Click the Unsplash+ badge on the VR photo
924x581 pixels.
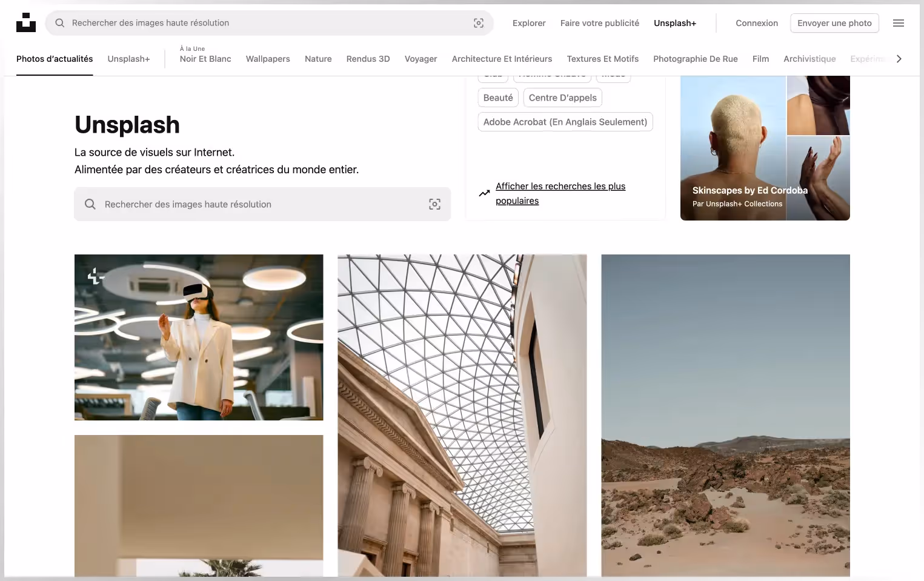click(x=96, y=276)
